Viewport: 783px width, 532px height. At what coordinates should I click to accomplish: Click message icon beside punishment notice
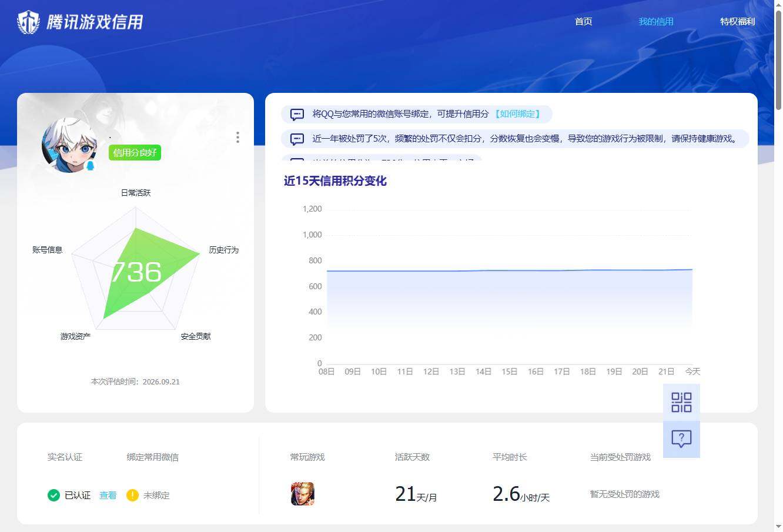[x=297, y=139]
